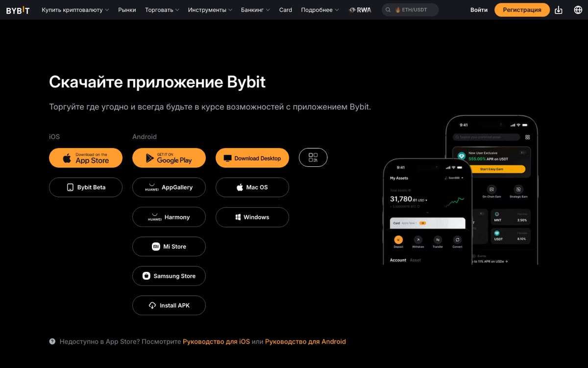Screen dimensions: 588x368
Task: Open Руководство для iOS link
Action: (216, 342)
